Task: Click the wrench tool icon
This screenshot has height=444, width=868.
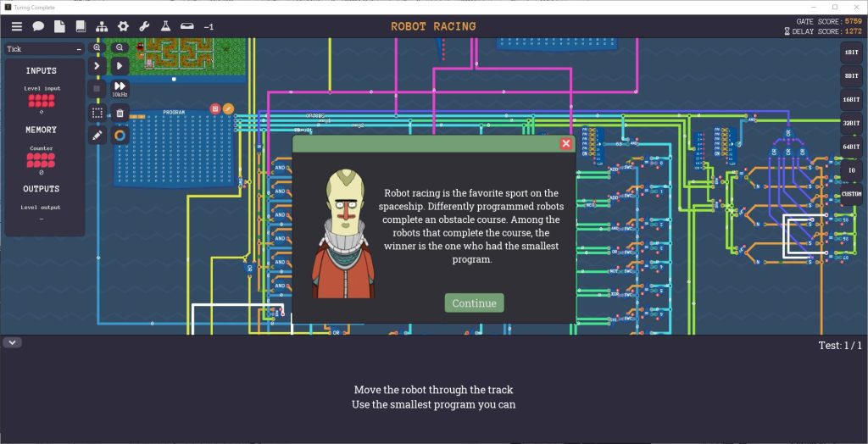Action: pos(144,26)
